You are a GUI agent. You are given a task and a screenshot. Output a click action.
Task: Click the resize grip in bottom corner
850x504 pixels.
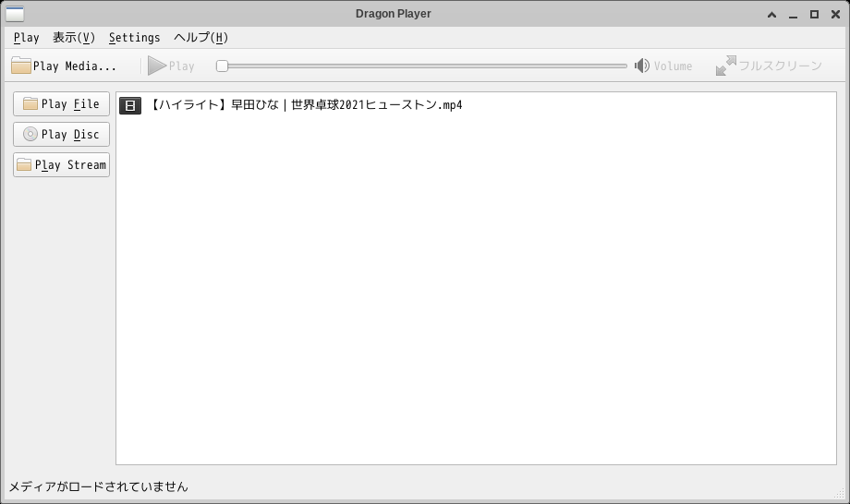[840, 493]
